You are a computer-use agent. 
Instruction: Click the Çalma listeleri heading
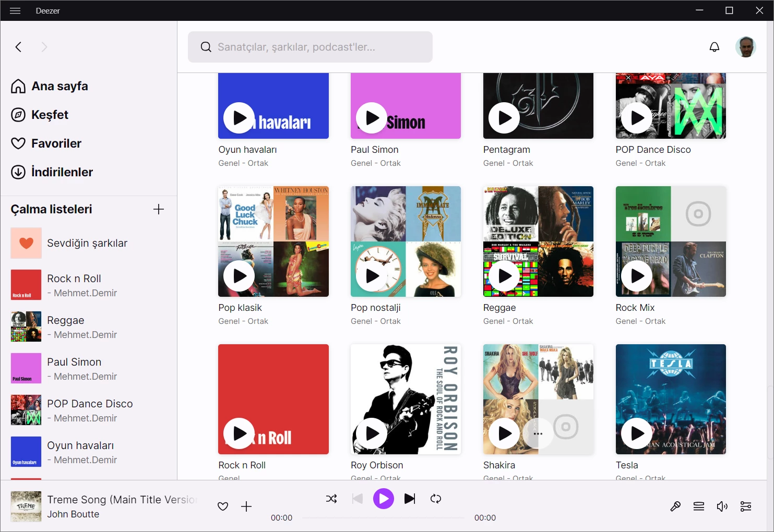point(51,209)
